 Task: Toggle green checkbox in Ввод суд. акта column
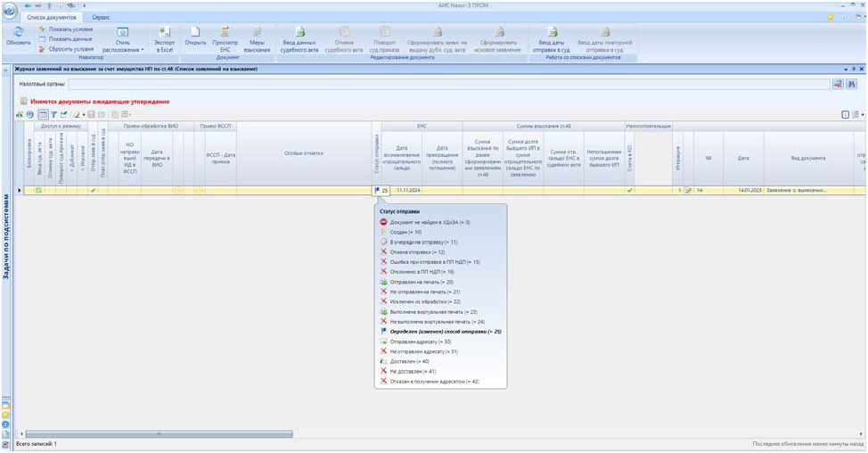coord(39,190)
